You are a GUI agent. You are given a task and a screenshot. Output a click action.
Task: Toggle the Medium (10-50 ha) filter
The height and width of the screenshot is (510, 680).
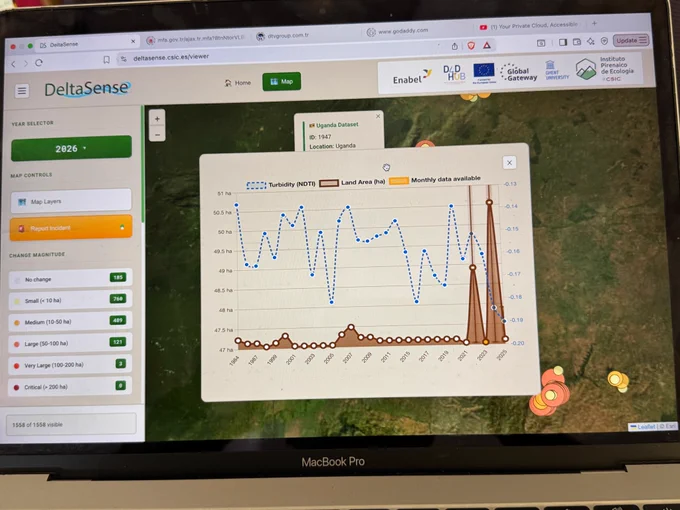coord(70,322)
